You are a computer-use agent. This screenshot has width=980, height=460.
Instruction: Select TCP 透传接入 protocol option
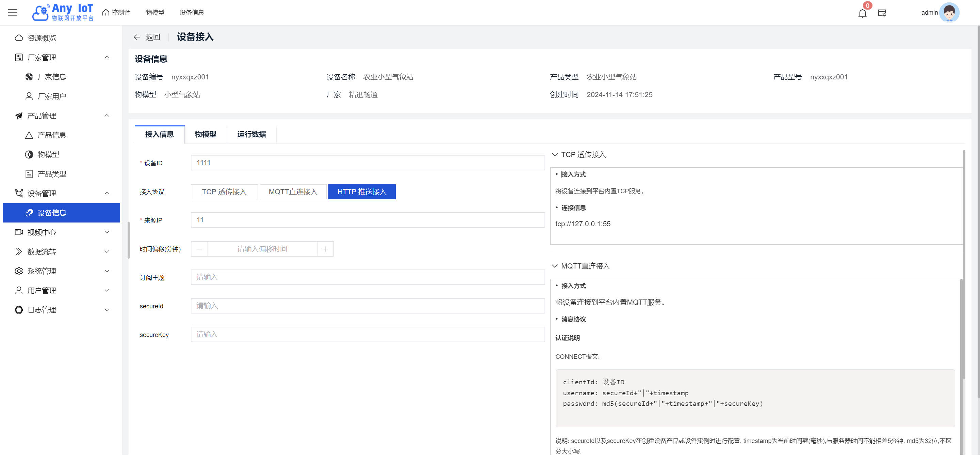coord(224,192)
